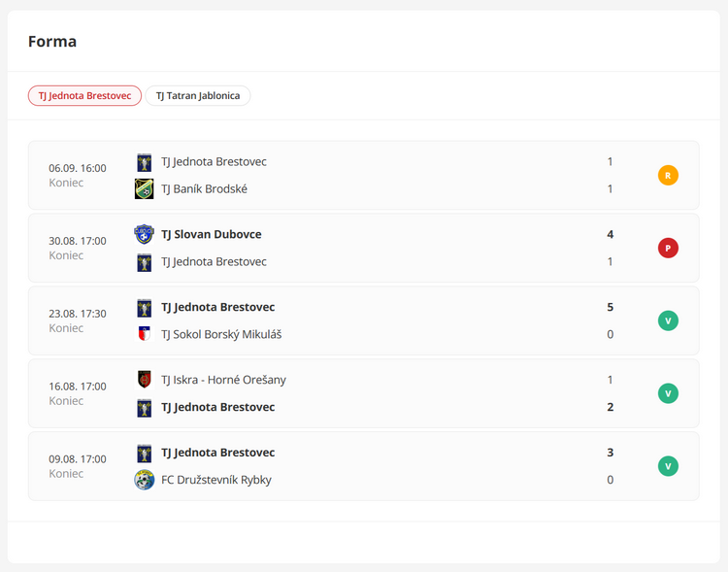Viewport: 728px width, 572px height.
Task: Open the TJ Sokol Borský Mikuláš team link
Action: (x=221, y=335)
